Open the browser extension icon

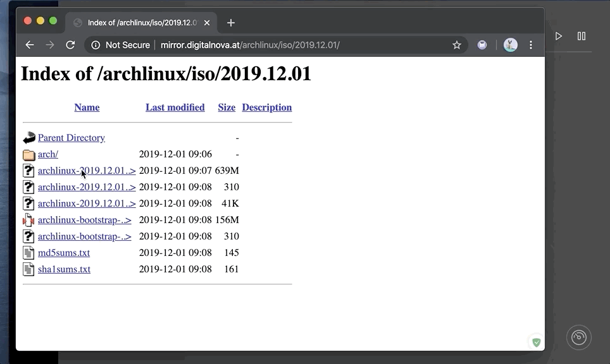tap(482, 45)
